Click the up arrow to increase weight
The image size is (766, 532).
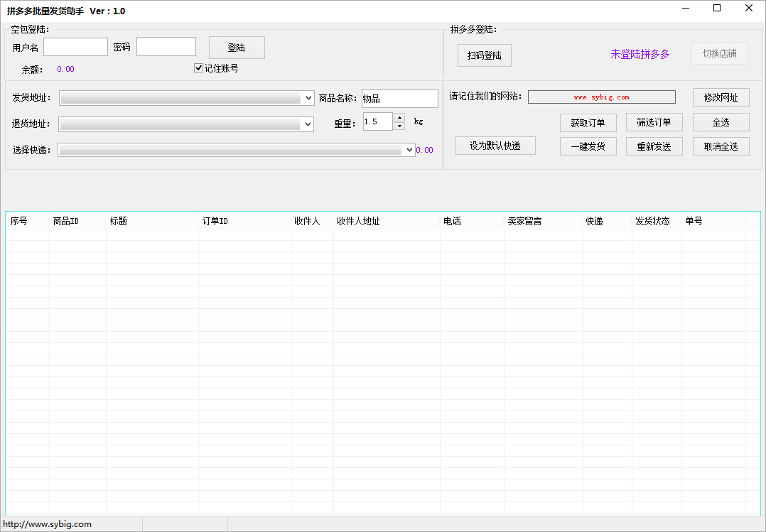399,118
